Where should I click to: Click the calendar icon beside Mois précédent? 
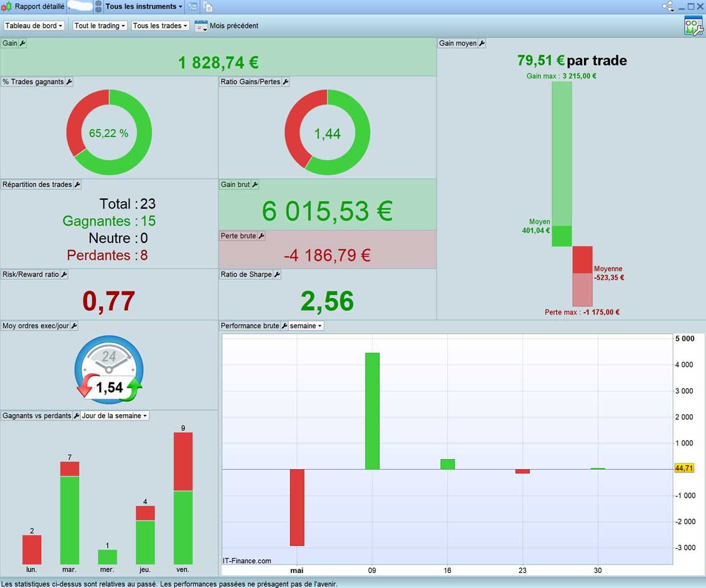click(201, 26)
